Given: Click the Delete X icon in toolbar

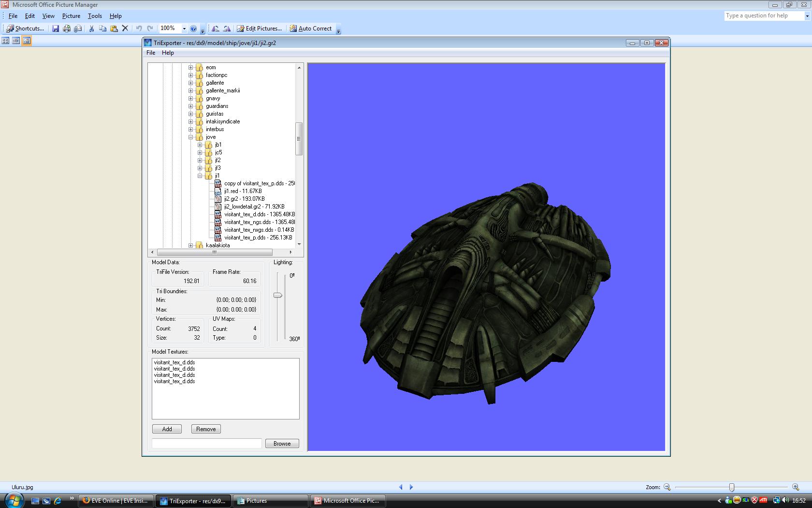Looking at the screenshot, I should point(125,29).
